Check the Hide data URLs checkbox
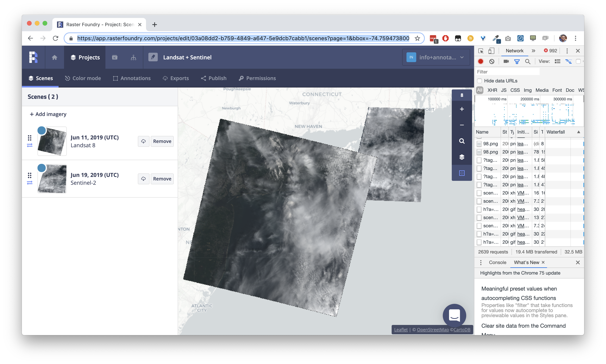Image resolution: width=606 pixels, height=364 pixels. click(x=479, y=81)
